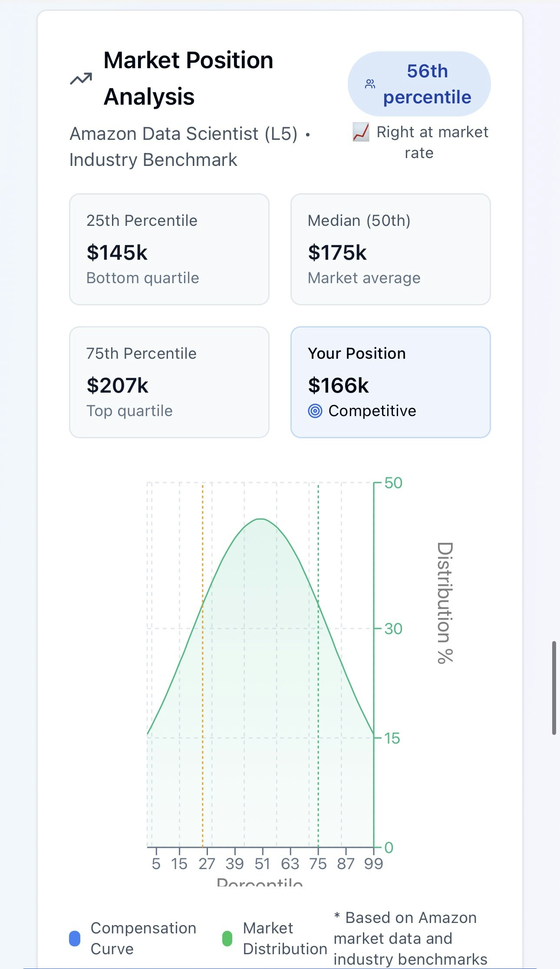
Task: Click the chart emoji next to Right at market rate
Action: click(361, 132)
